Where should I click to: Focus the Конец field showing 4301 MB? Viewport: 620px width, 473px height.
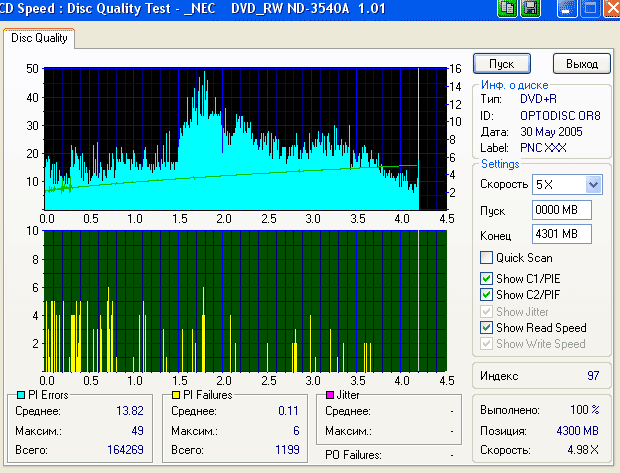pos(562,235)
